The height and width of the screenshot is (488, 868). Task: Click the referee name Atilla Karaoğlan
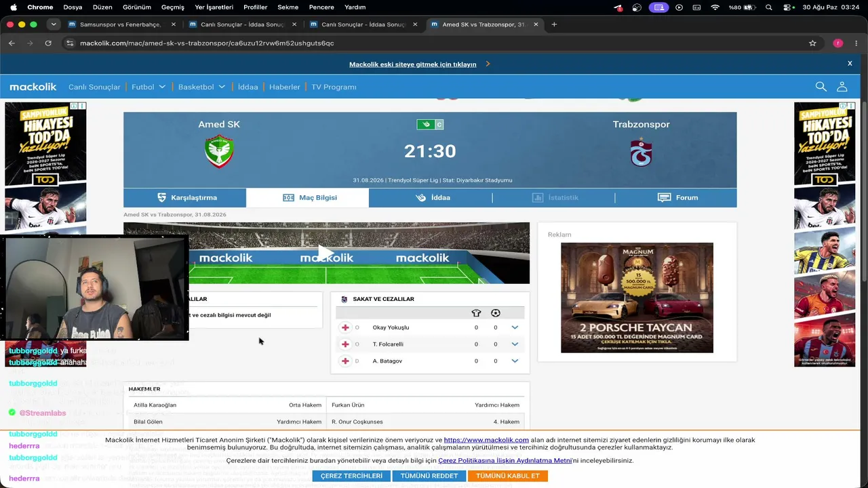point(155,405)
